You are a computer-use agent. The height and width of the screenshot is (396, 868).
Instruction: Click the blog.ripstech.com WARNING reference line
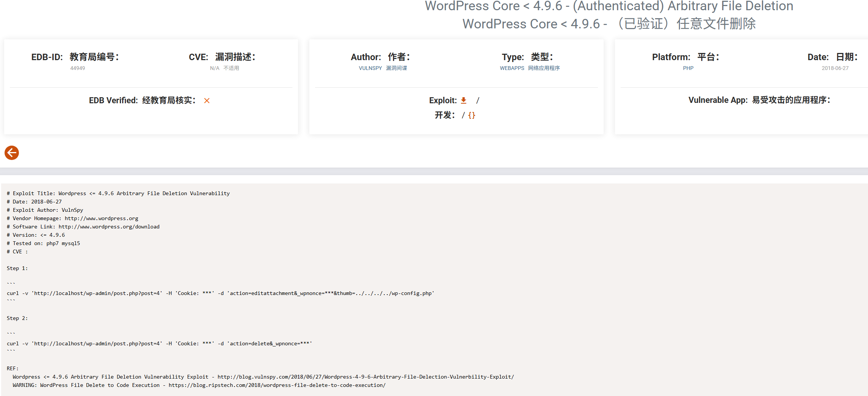[x=199, y=385]
